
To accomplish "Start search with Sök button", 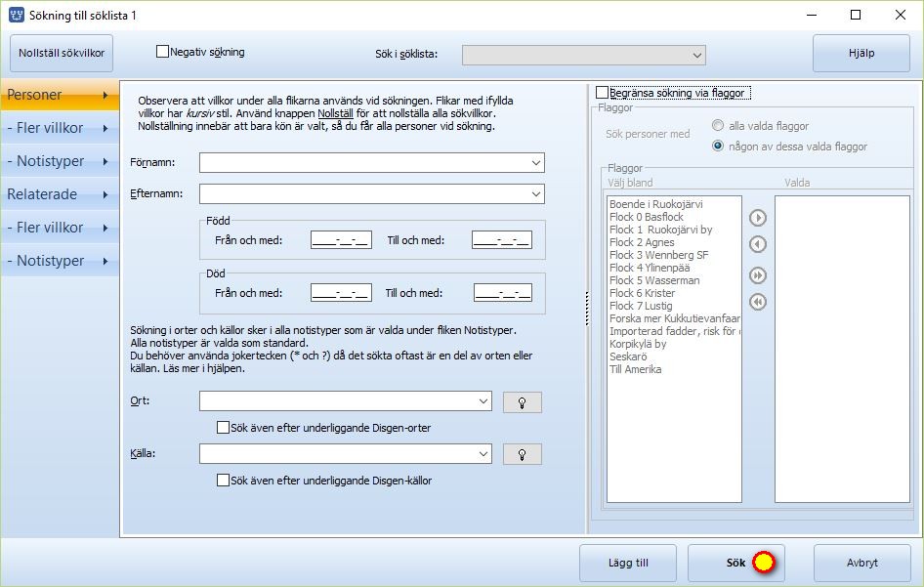I will (x=736, y=563).
